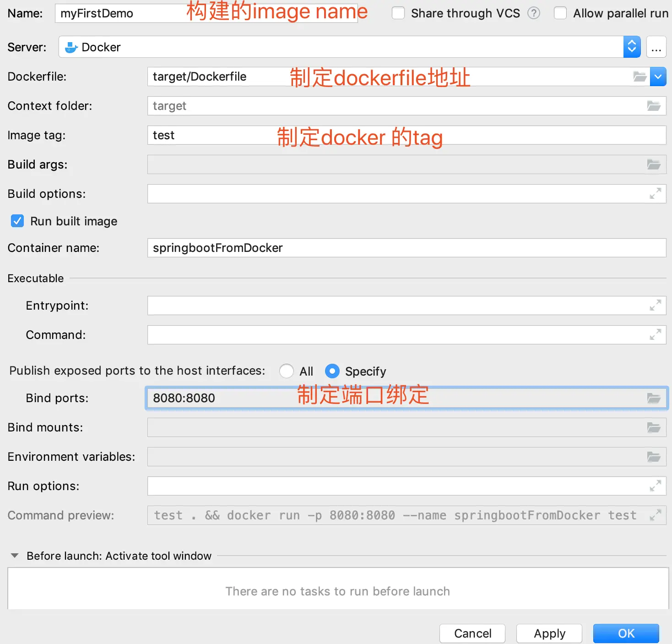Image resolution: width=672 pixels, height=644 pixels.
Task: Click the Entrypoint input field
Action: pyautogui.click(x=406, y=306)
